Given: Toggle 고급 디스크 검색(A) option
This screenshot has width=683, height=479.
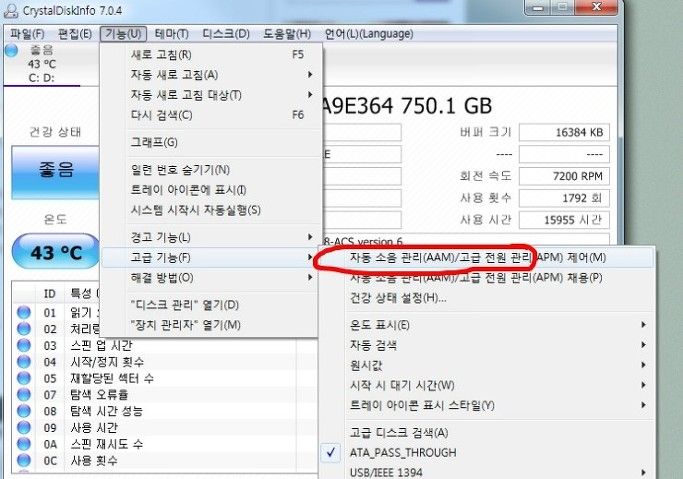Looking at the screenshot, I should click(x=487, y=433).
